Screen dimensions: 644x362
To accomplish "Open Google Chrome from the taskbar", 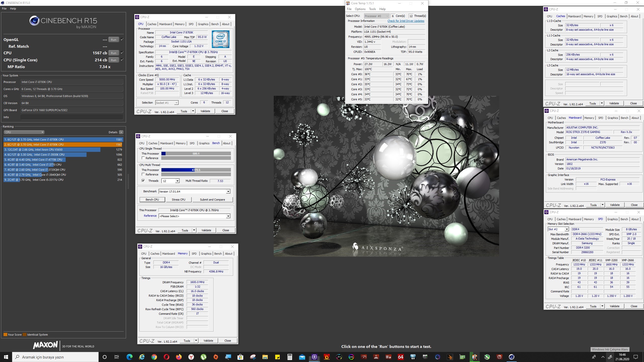I will click(154, 357).
